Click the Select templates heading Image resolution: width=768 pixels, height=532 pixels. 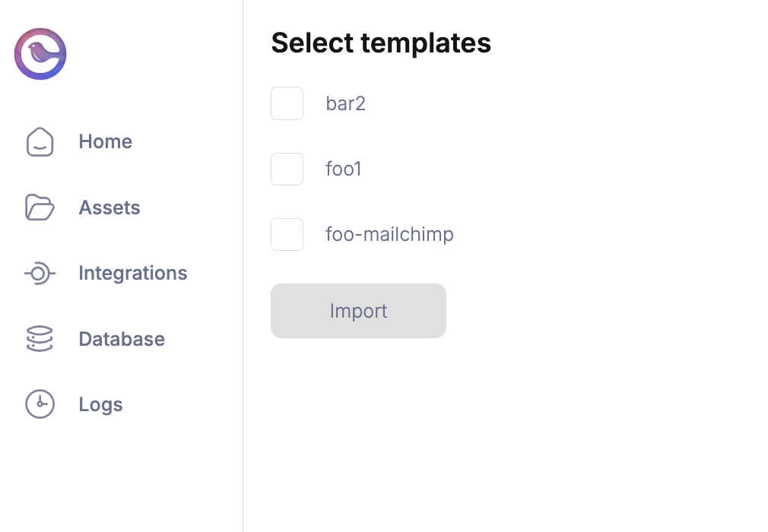pyautogui.click(x=381, y=43)
